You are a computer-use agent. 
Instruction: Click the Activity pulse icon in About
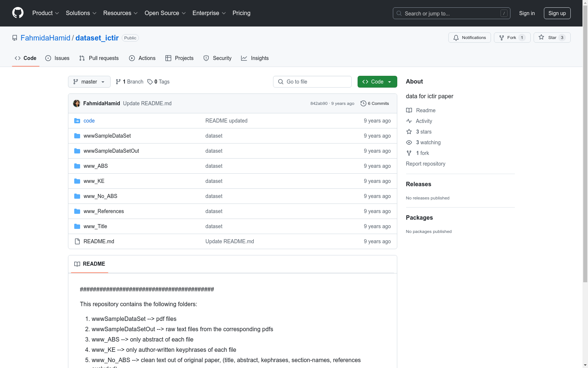tap(409, 121)
